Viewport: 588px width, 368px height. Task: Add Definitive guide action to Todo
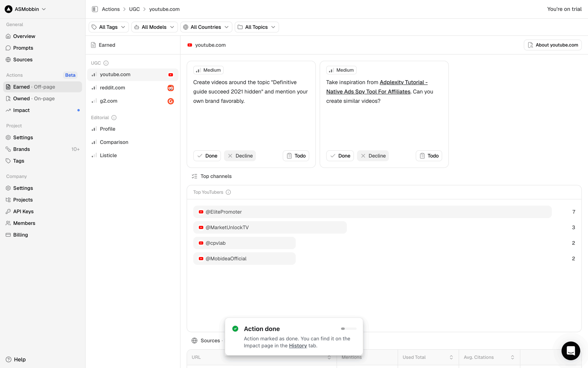point(296,156)
